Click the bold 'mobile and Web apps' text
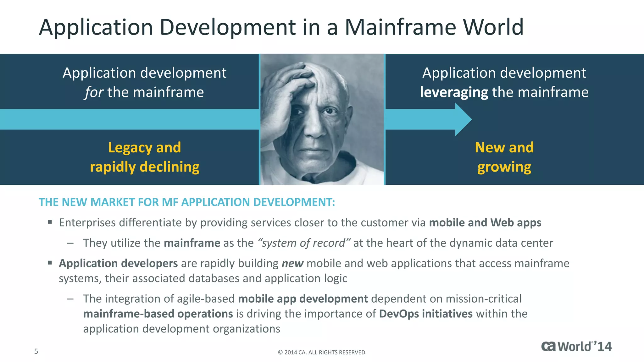644x362 pixels. tap(485, 222)
